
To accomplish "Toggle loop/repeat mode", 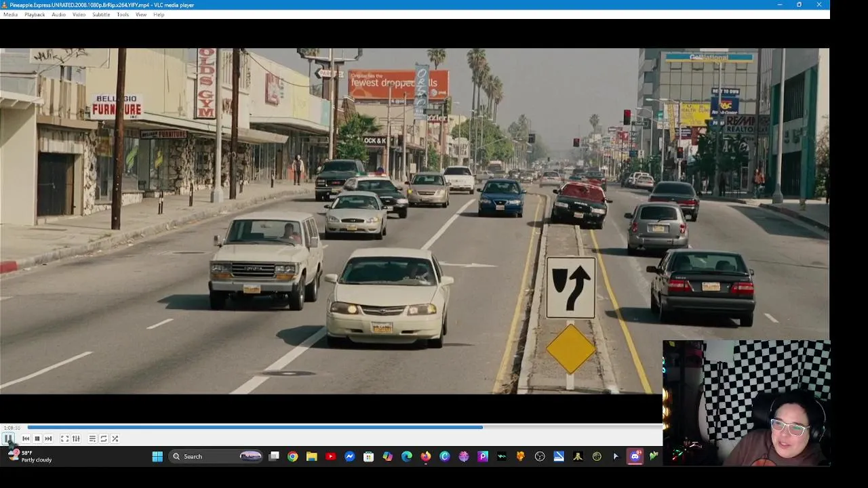I will click(104, 439).
